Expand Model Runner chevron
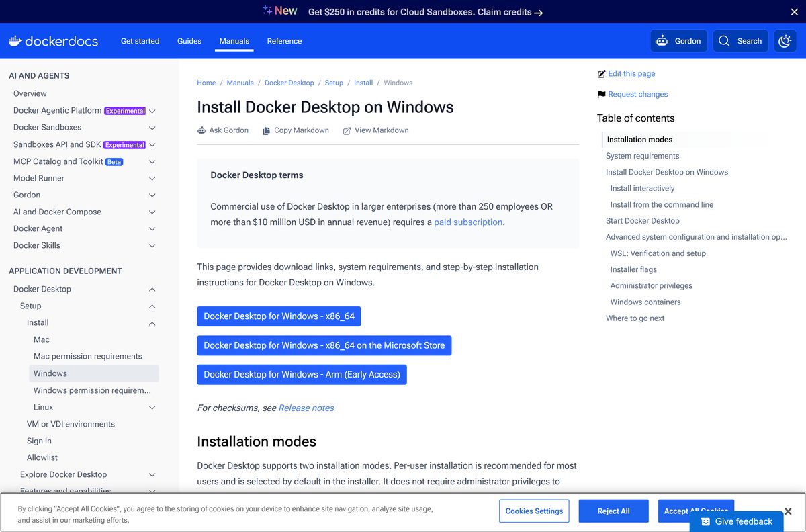 point(152,178)
